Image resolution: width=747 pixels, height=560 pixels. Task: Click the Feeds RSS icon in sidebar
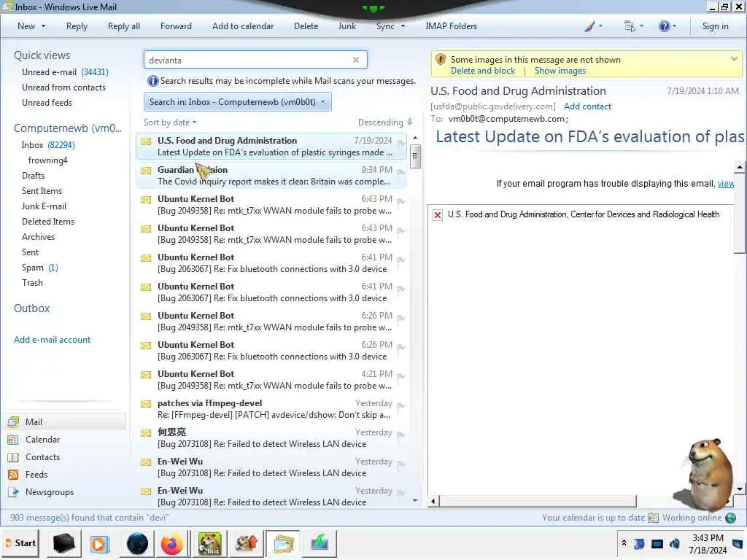coord(13,475)
